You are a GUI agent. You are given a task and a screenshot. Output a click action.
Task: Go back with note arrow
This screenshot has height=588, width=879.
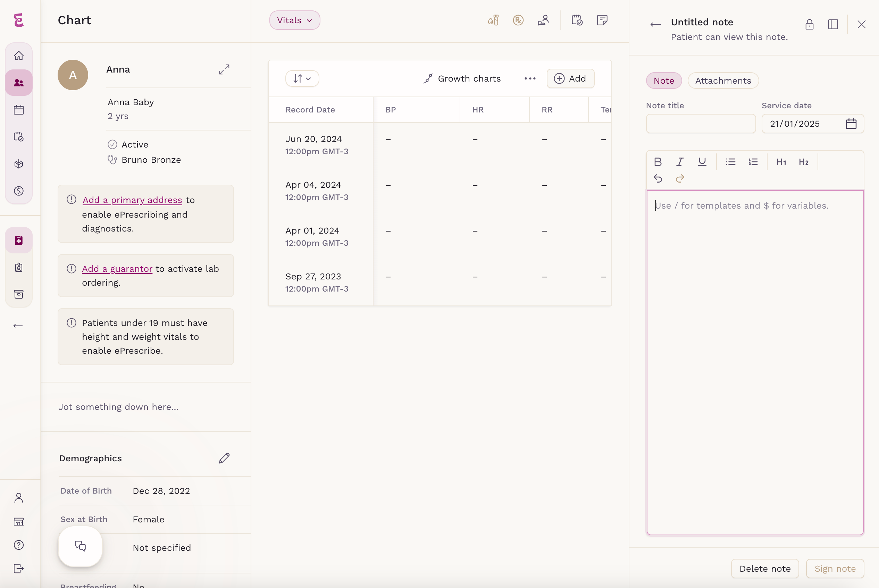[655, 24]
